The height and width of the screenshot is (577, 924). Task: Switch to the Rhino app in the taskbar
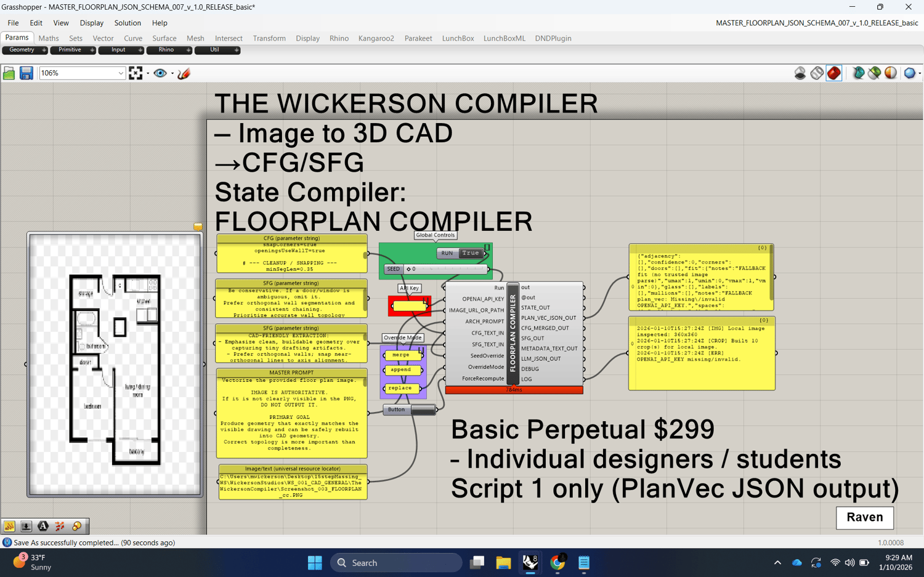(x=530, y=563)
